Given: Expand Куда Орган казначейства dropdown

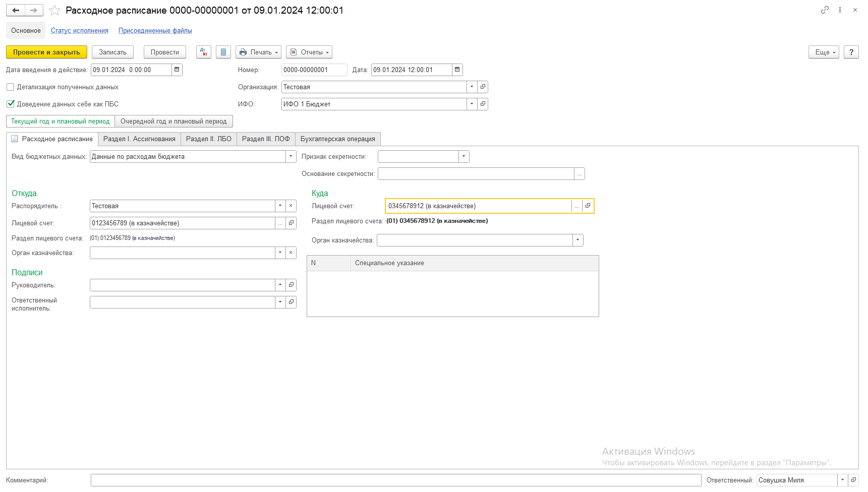Looking at the screenshot, I should tap(578, 240).
